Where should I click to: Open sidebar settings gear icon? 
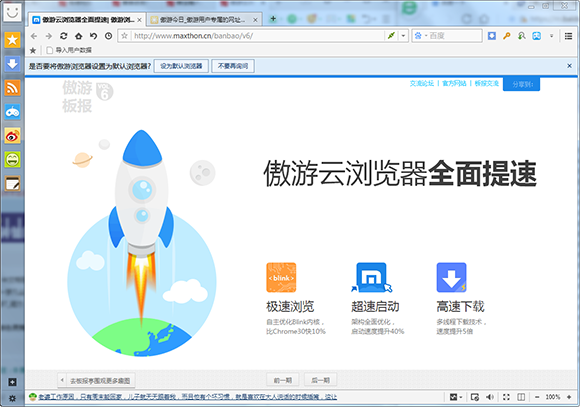point(12,398)
